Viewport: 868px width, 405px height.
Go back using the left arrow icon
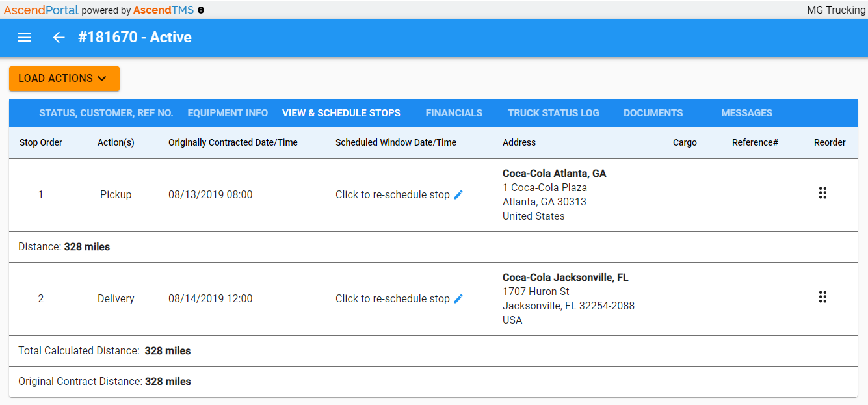tap(59, 38)
